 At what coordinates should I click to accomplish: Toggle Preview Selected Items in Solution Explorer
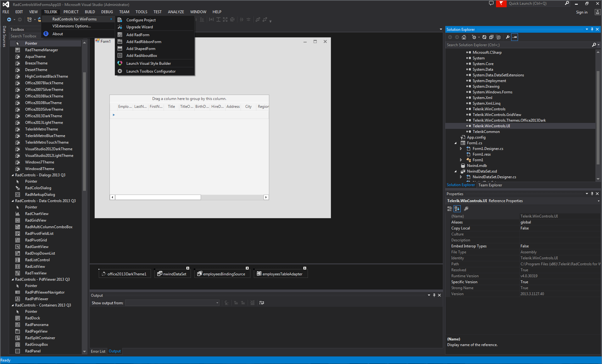point(515,37)
